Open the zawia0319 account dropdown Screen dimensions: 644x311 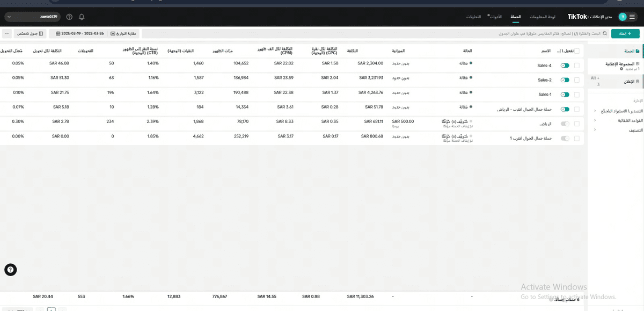pyautogui.click(x=32, y=17)
